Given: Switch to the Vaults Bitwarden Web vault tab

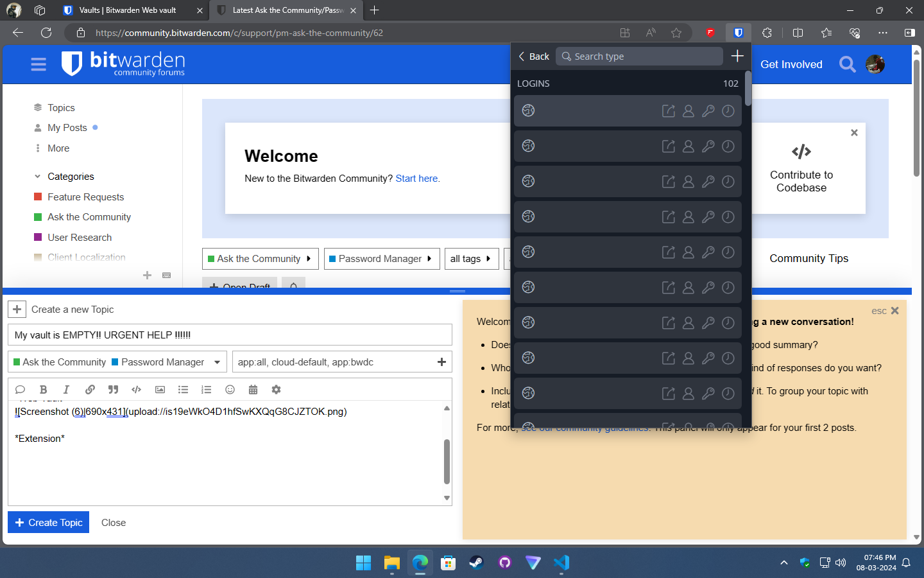Looking at the screenshot, I should click(127, 10).
